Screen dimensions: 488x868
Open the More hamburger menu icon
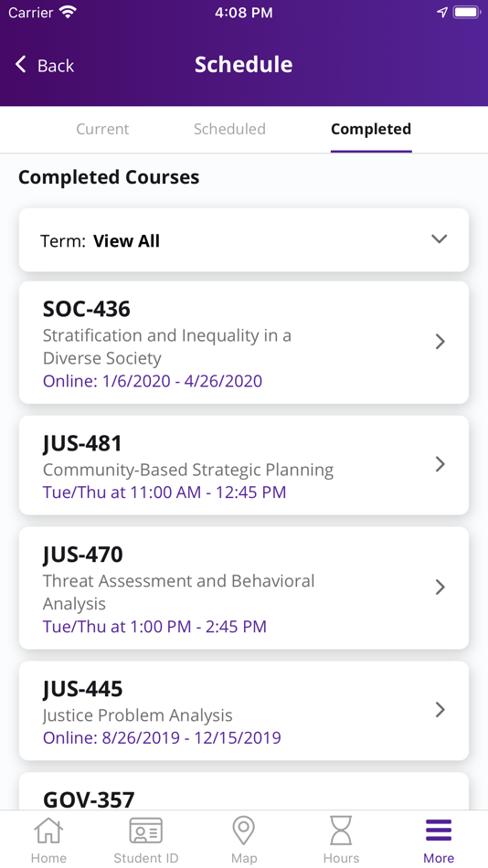click(x=439, y=831)
